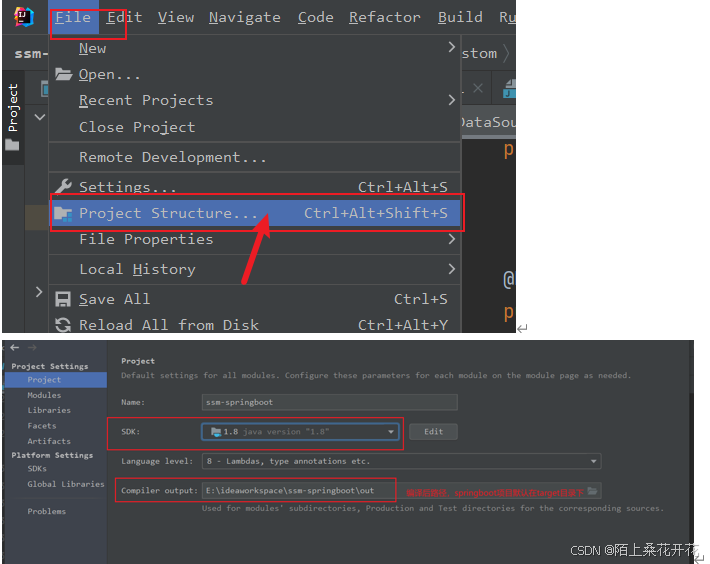Collapse the project tree chevron
The image size is (710, 564).
(40, 117)
